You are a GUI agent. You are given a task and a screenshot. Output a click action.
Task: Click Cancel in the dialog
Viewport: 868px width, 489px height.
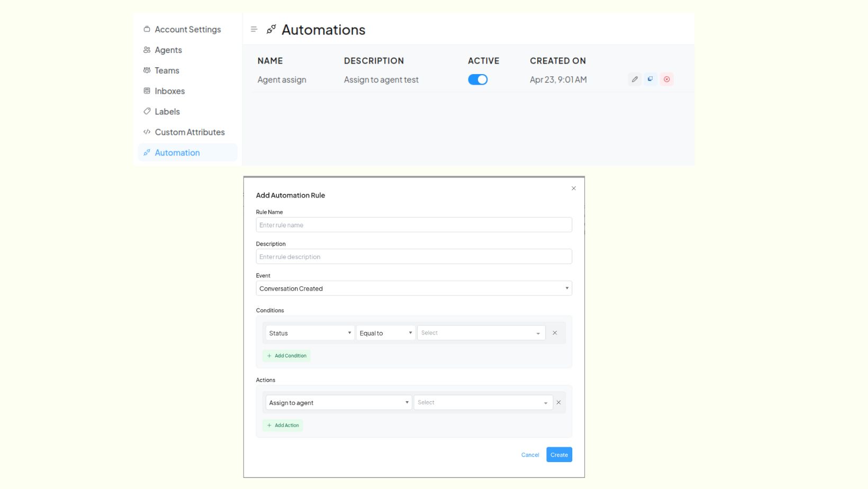tap(530, 455)
